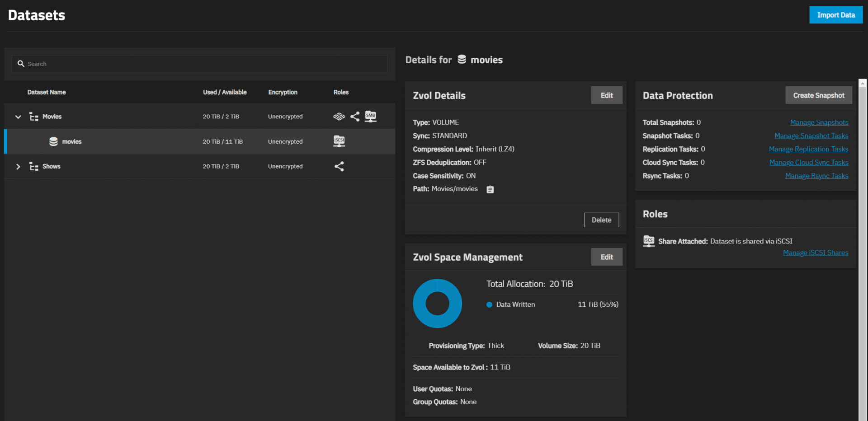
Task: Expand the Shows dataset row
Action: click(18, 166)
